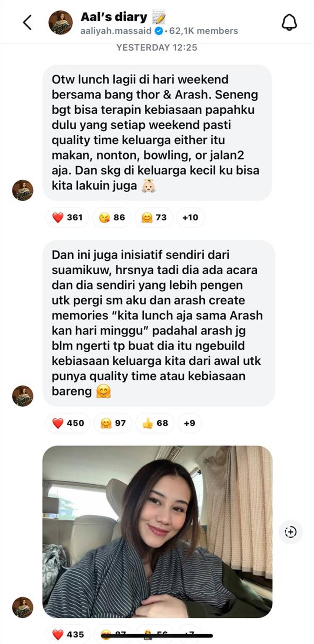
Task: Expand the +10 more reactions
Action: pos(190,217)
